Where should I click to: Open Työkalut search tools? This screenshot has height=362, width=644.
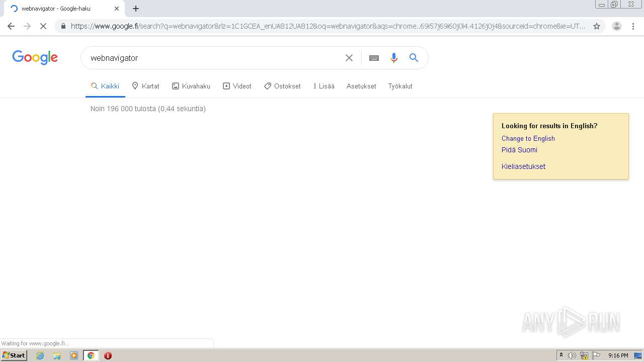tap(400, 86)
